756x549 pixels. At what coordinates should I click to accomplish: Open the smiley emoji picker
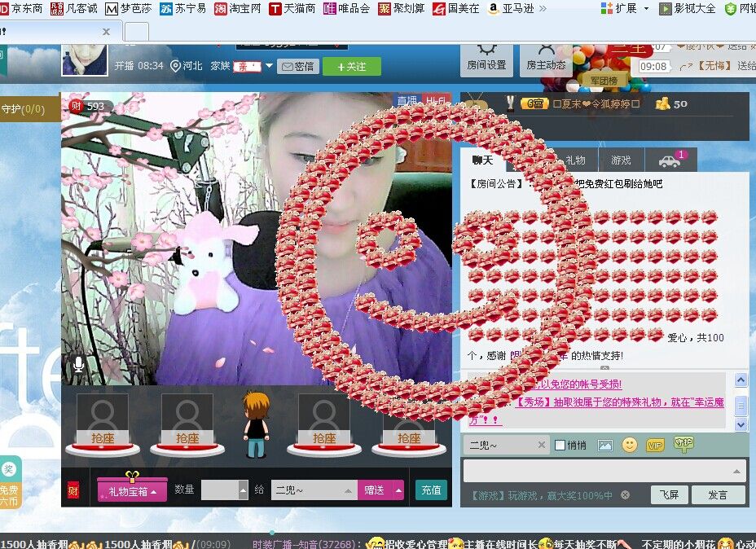629,445
